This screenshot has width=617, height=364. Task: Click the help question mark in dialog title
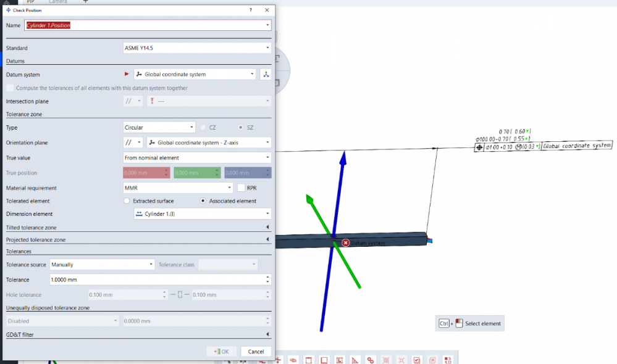click(x=250, y=10)
